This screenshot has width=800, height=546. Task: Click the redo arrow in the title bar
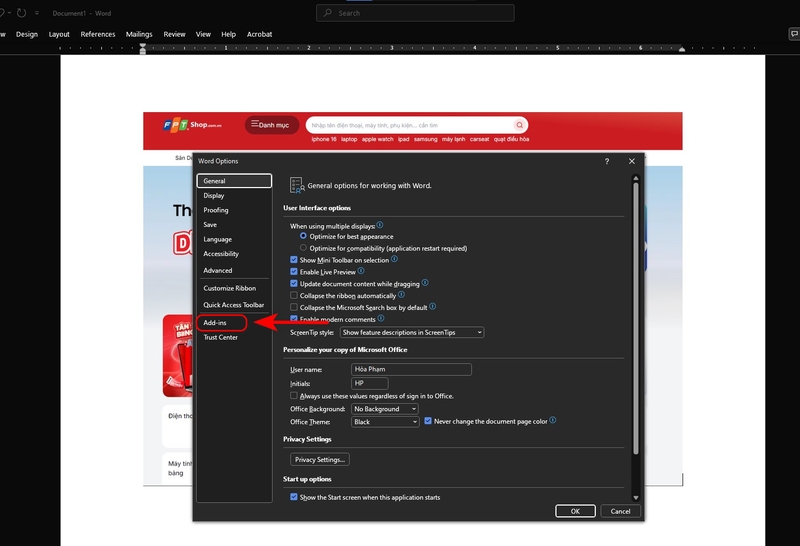pyautogui.click(x=22, y=14)
